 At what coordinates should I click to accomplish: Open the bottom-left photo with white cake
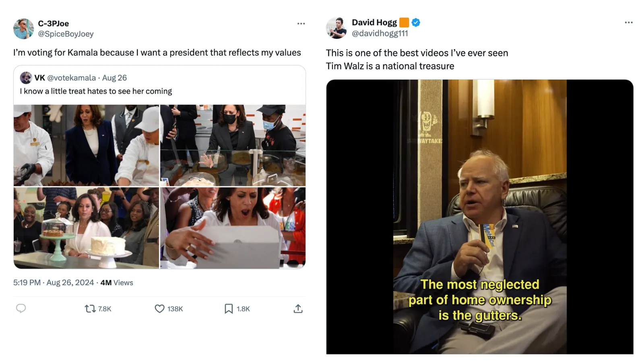86,228
